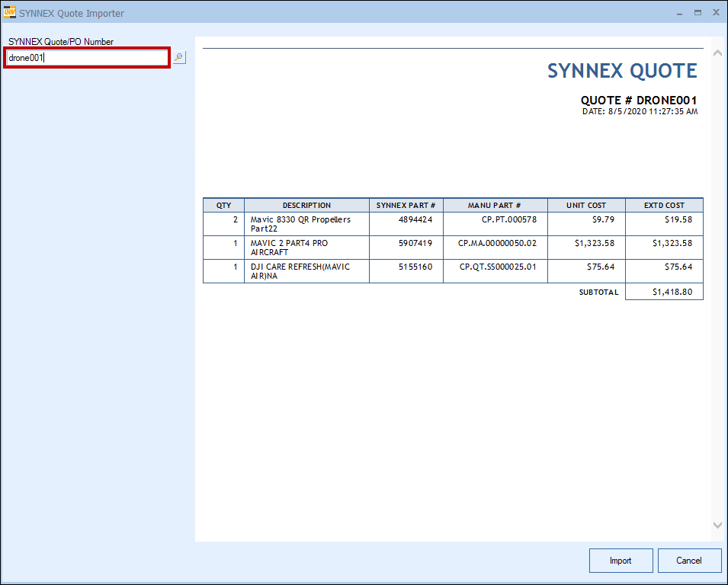Screen dimensions: 728x585
Task: Click the QTY column header
Action: point(223,205)
